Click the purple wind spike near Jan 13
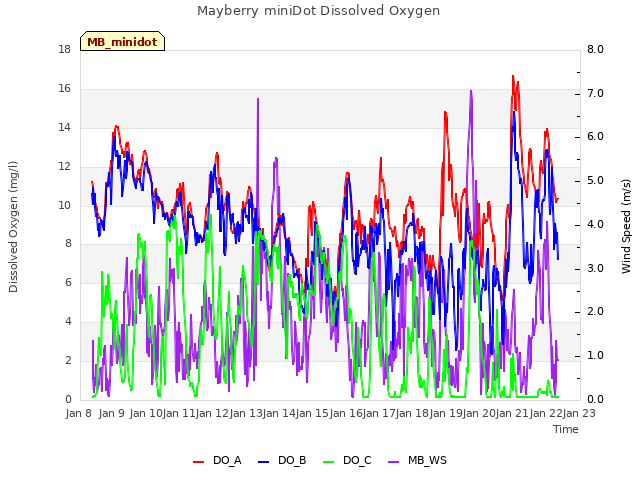Image resolution: width=640 pixels, height=480 pixels. (x=258, y=99)
